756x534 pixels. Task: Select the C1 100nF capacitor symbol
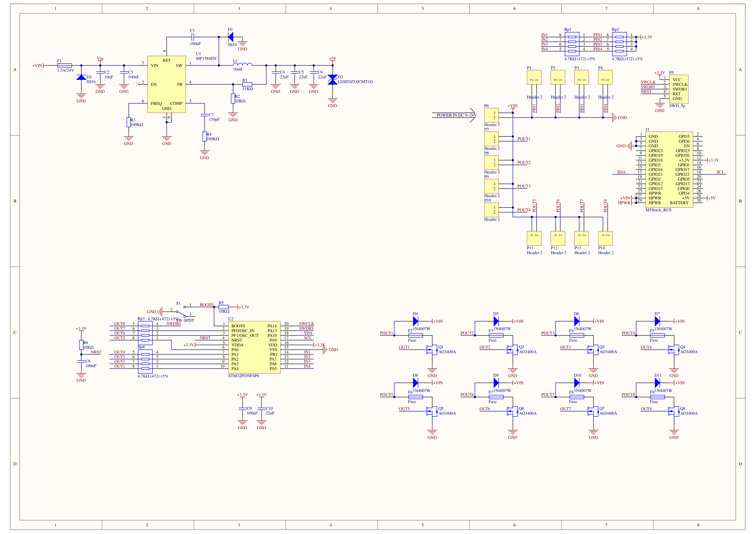click(193, 37)
